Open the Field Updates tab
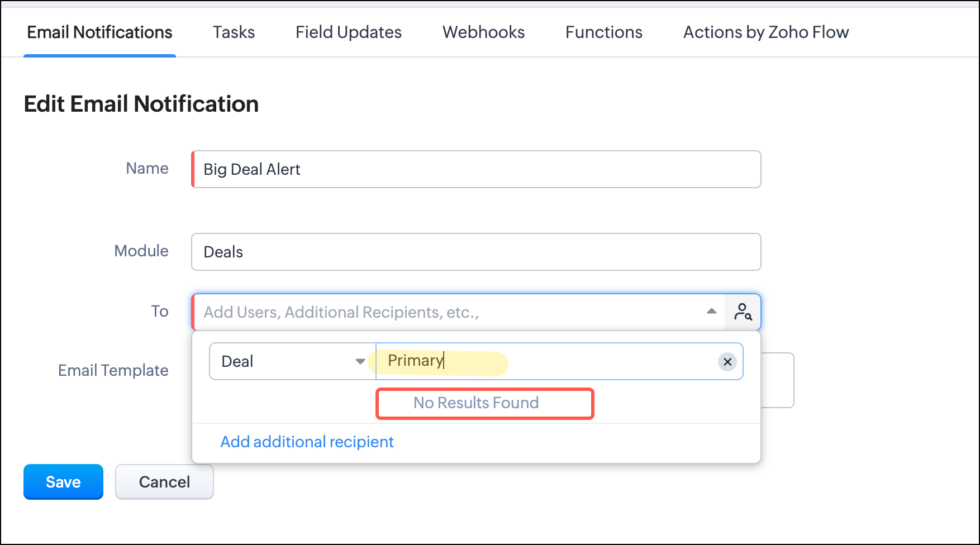980x545 pixels. point(348,32)
